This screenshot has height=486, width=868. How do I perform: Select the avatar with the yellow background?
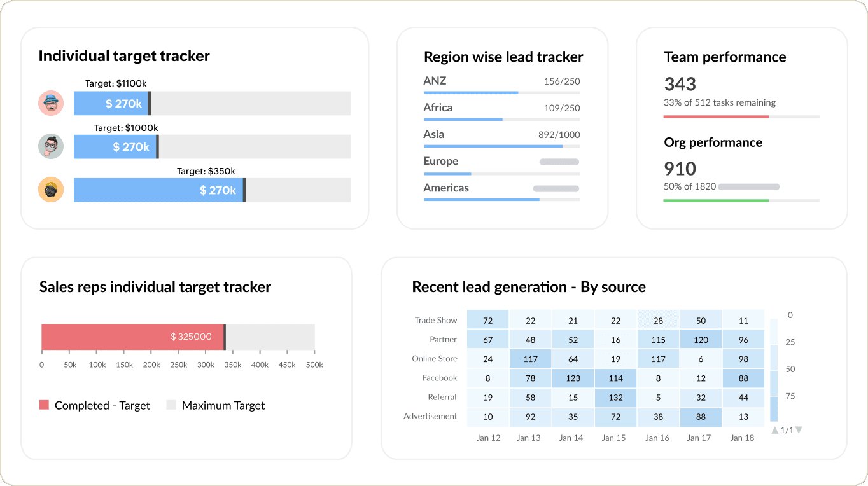click(51, 190)
